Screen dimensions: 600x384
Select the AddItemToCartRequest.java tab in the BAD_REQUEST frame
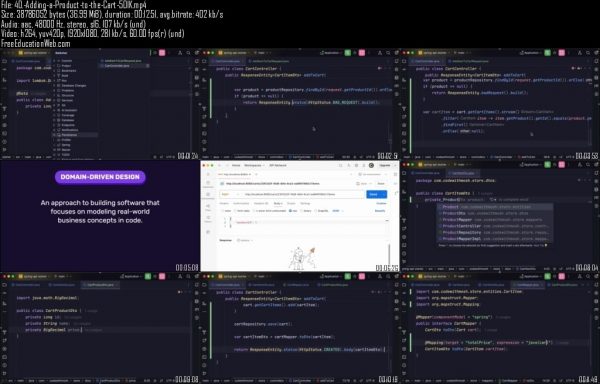(269, 61)
